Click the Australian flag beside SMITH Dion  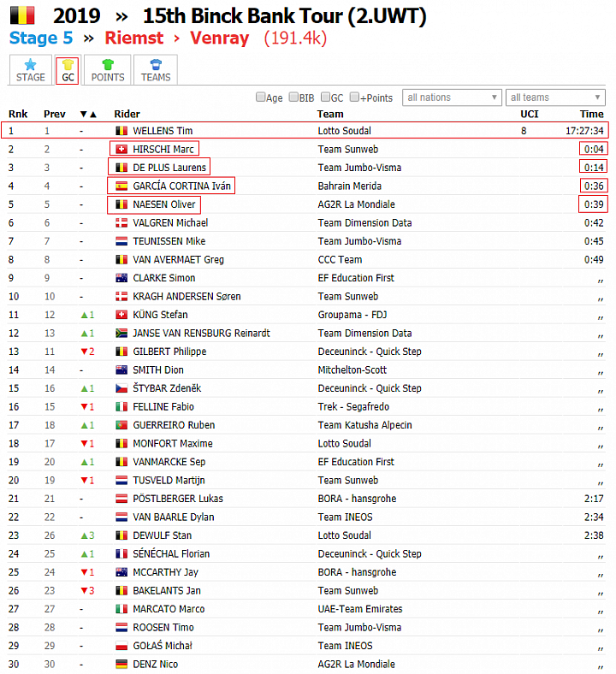click(x=121, y=370)
